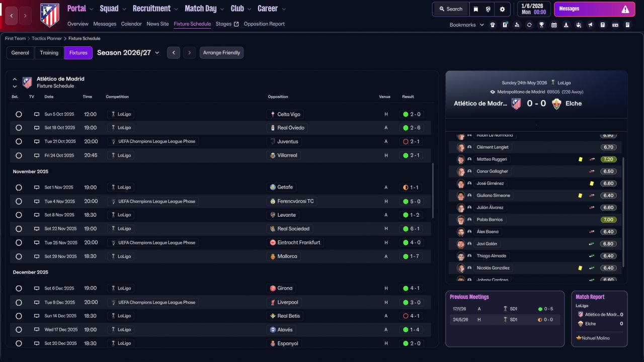Open the Bookmarks dropdown
The height and width of the screenshot is (362, 644).
[466, 25]
